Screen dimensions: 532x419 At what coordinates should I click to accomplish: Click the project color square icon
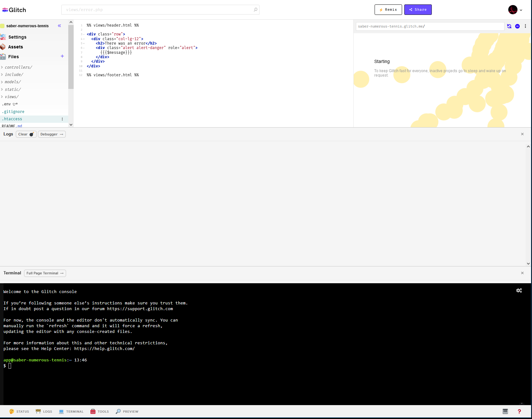(2, 26)
